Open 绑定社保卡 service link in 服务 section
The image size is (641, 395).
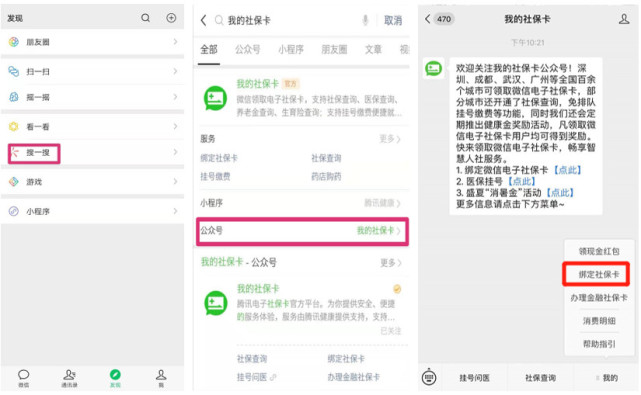click(x=219, y=158)
